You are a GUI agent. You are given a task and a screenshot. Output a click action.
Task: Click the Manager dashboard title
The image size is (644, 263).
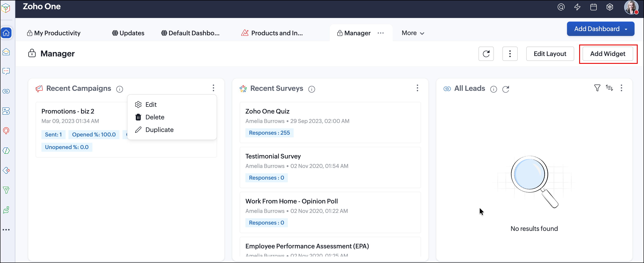(x=57, y=54)
